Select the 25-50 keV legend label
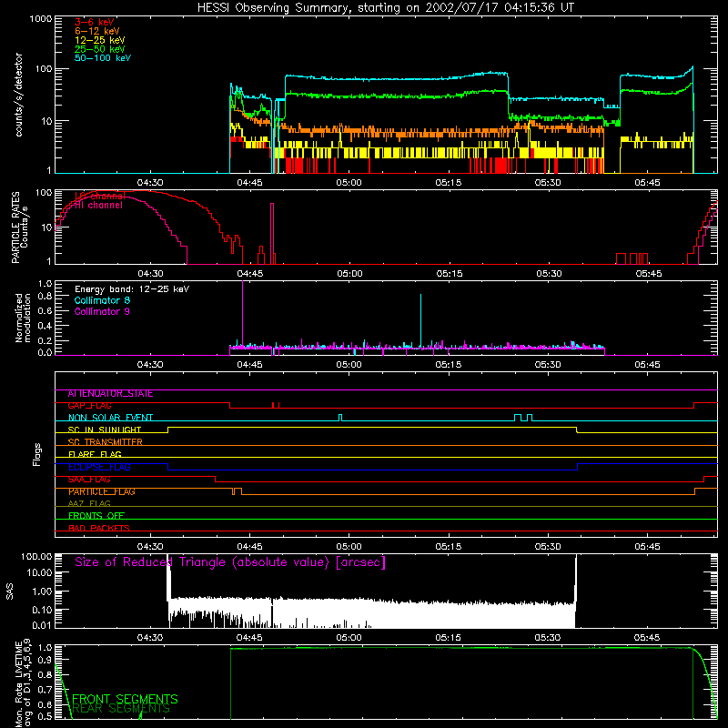Image resolution: width=728 pixels, height=728 pixels. pyautogui.click(x=100, y=49)
